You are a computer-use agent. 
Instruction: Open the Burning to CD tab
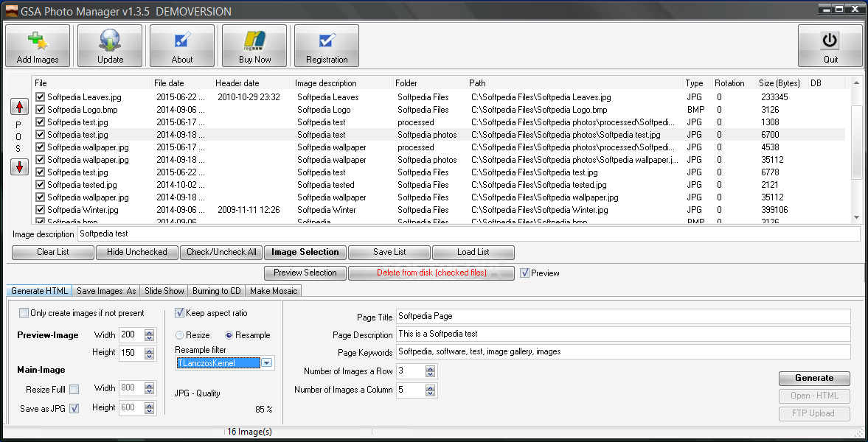pyautogui.click(x=217, y=291)
